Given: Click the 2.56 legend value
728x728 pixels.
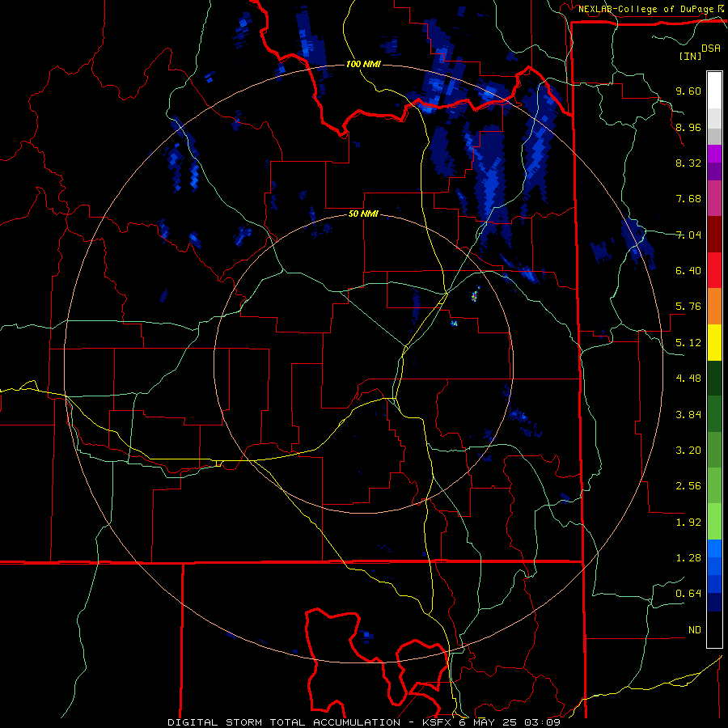Looking at the screenshot, I should click(688, 486).
